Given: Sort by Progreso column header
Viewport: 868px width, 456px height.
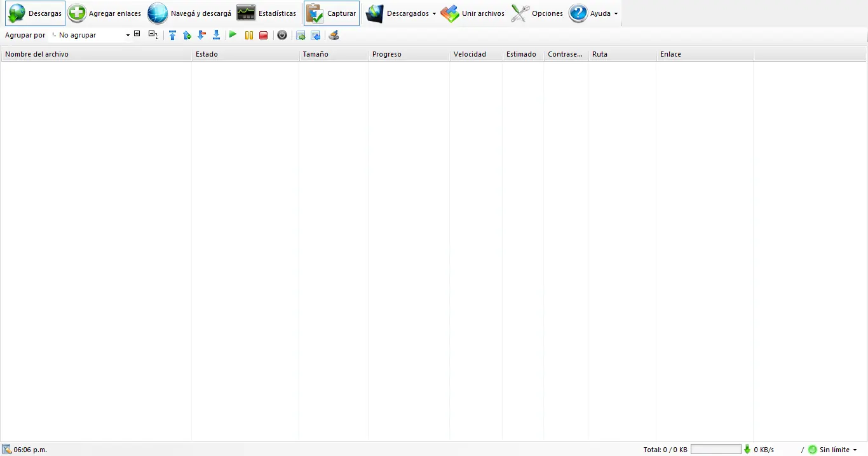Looking at the screenshot, I should point(409,54).
